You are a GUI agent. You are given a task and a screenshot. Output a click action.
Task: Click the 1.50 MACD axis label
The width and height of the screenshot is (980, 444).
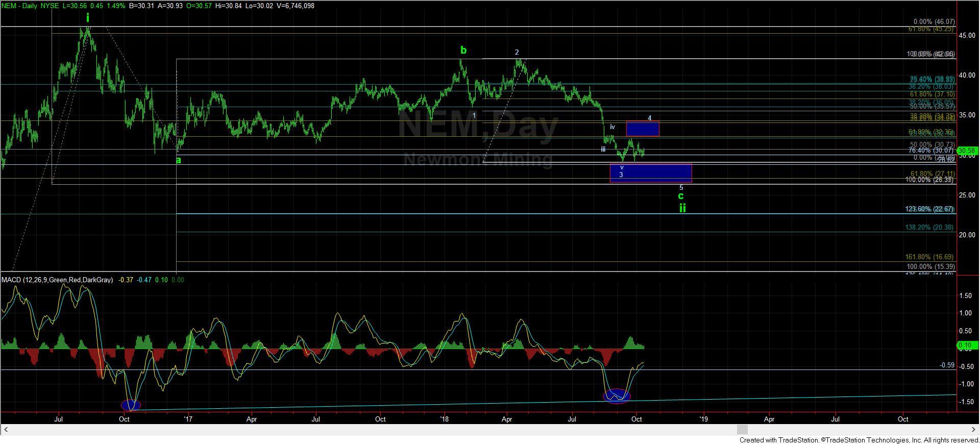[x=965, y=295]
